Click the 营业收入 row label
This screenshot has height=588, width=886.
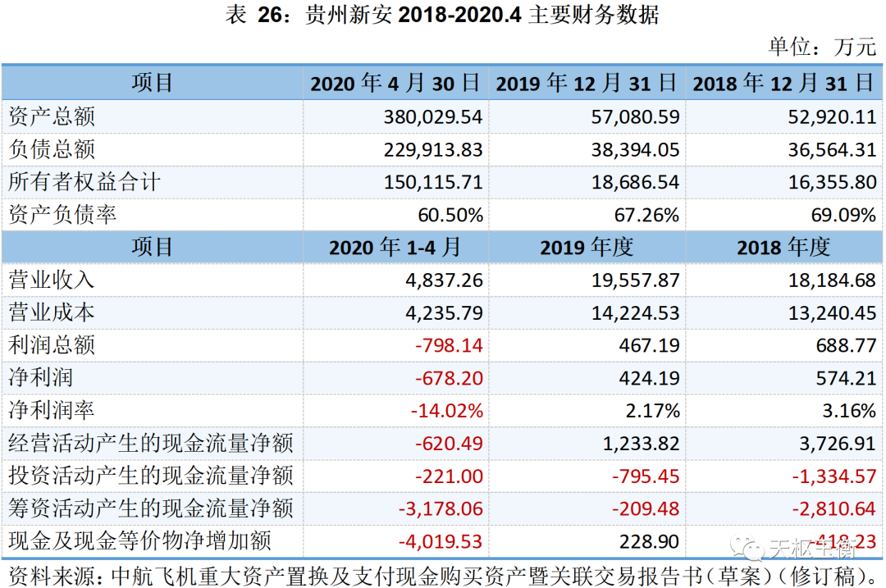pos(52,280)
